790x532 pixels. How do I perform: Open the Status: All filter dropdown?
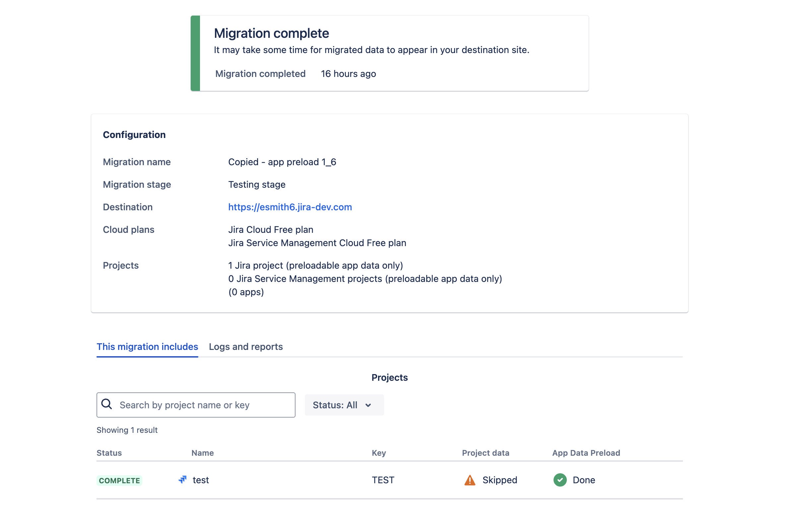click(344, 405)
